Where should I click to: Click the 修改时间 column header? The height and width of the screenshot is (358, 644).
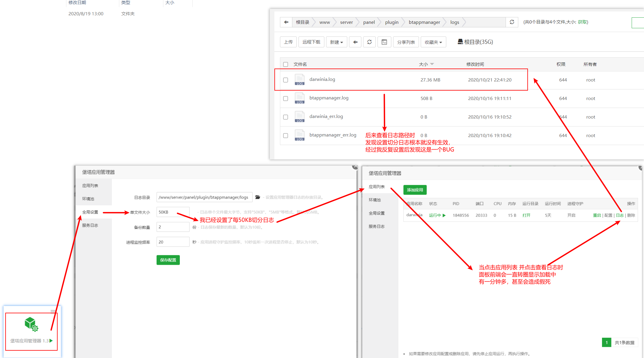coord(475,64)
